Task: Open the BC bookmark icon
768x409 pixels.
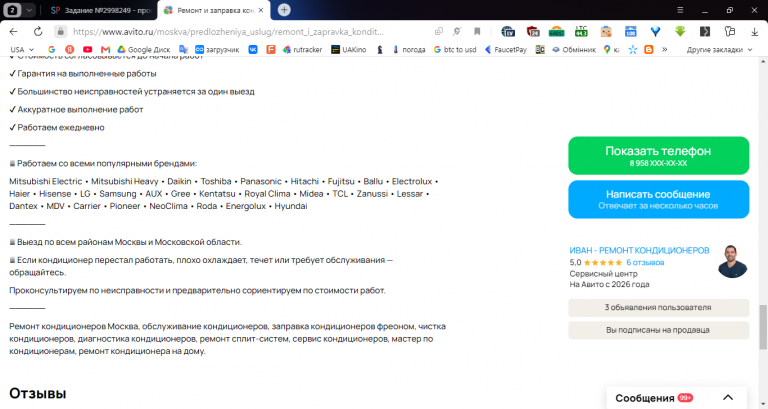Action: [x=540, y=49]
